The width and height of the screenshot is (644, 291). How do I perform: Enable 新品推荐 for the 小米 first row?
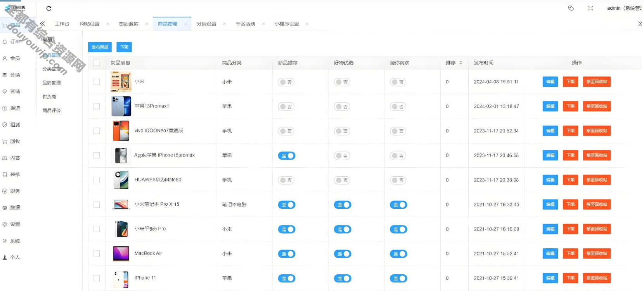tap(286, 82)
